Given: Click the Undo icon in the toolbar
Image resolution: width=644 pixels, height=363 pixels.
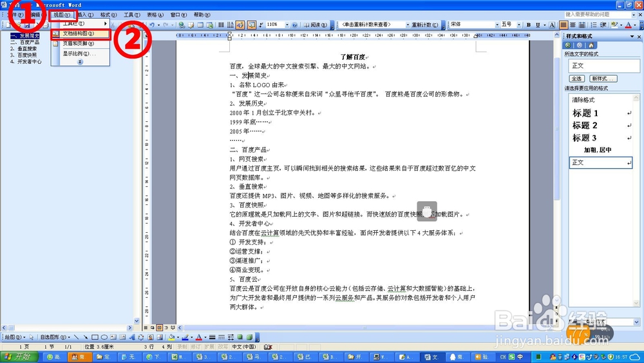Looking at the screenshot, I should 152,25.
